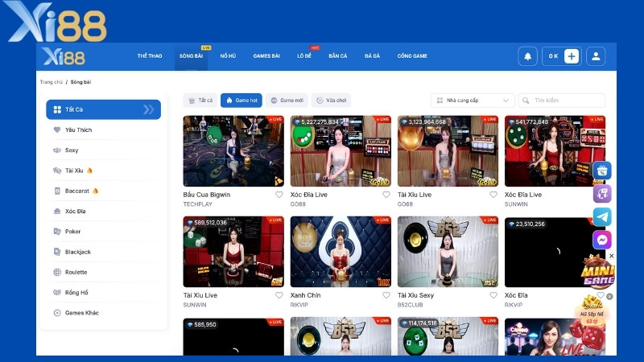Image resolution: width=644 pixels, height=362 pixels.
Task: Click the game thumbnail showing 114,174,518
Action: [448, 336]
